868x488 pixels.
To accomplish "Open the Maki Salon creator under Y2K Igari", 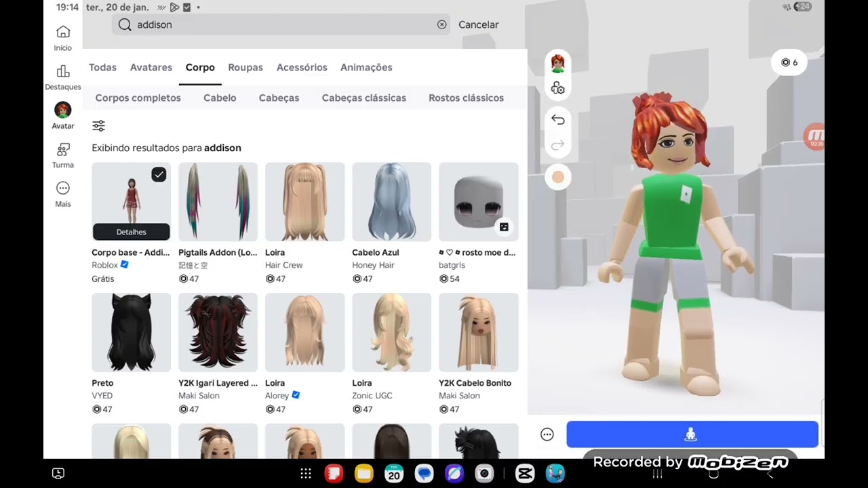I will 199,395.
